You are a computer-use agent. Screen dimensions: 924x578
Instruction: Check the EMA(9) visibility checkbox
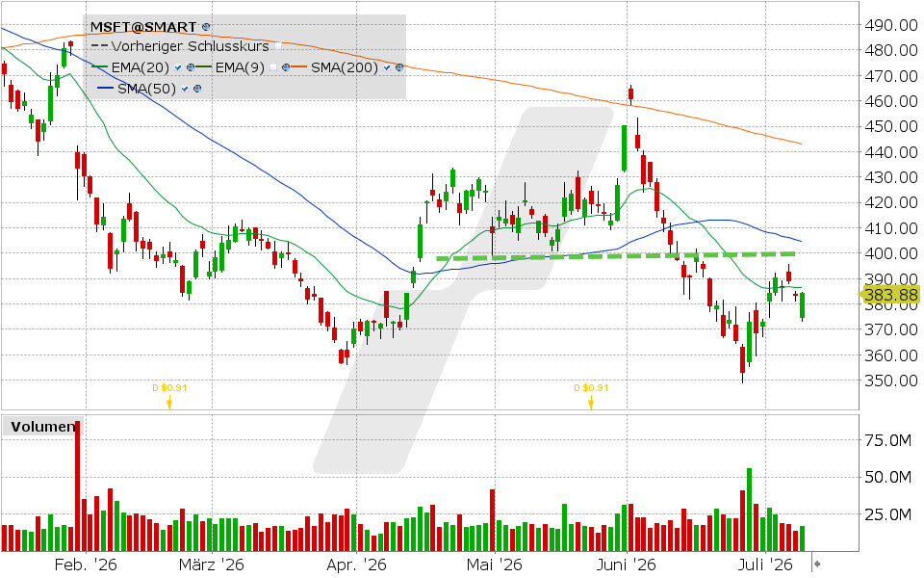tap(273, 67)
